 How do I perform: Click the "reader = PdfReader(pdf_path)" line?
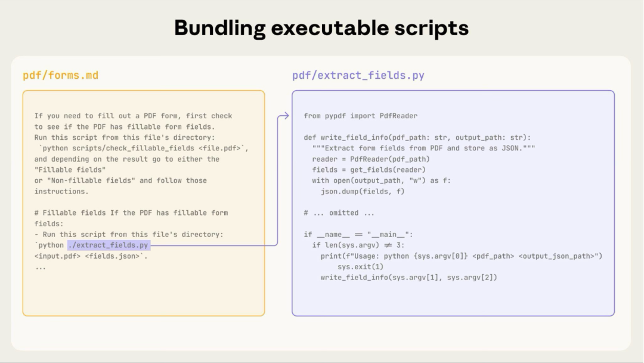click(x=370, y=159)
